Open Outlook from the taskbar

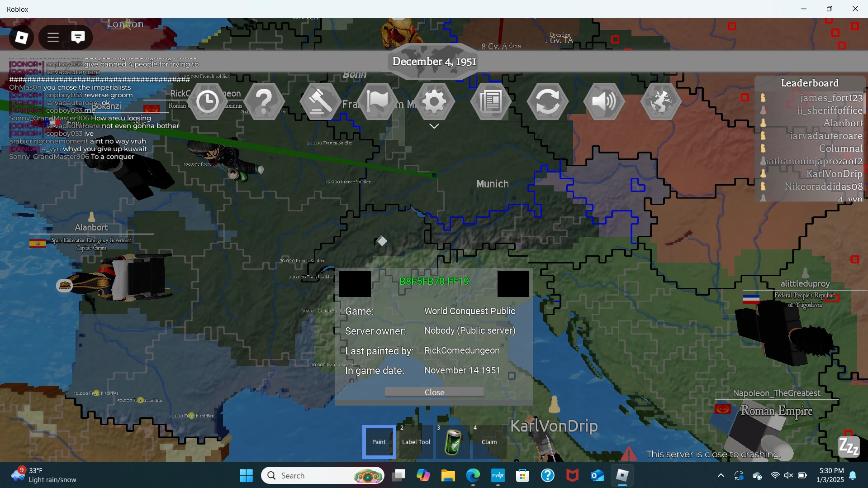(x=598, y=476)
